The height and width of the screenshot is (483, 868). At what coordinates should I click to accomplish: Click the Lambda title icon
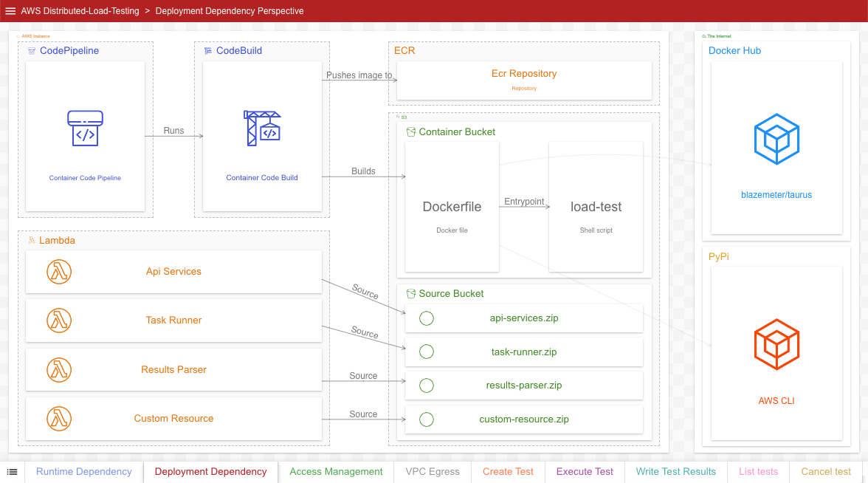click(32, 241)
